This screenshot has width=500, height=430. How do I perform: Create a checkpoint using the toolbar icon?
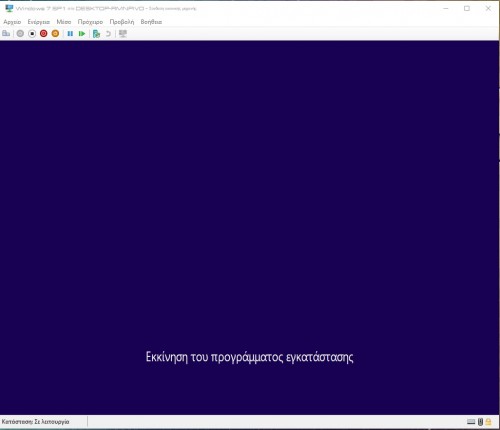[x=96, y=34]
